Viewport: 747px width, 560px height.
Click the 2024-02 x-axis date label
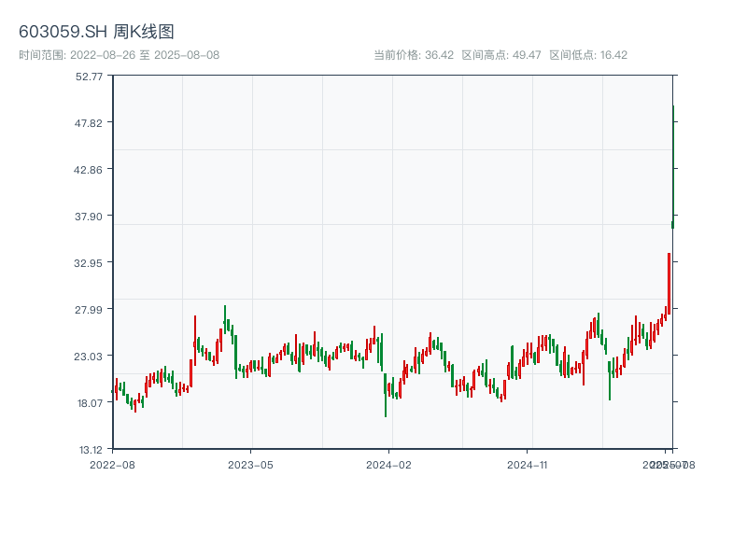[x=388, y=464]
